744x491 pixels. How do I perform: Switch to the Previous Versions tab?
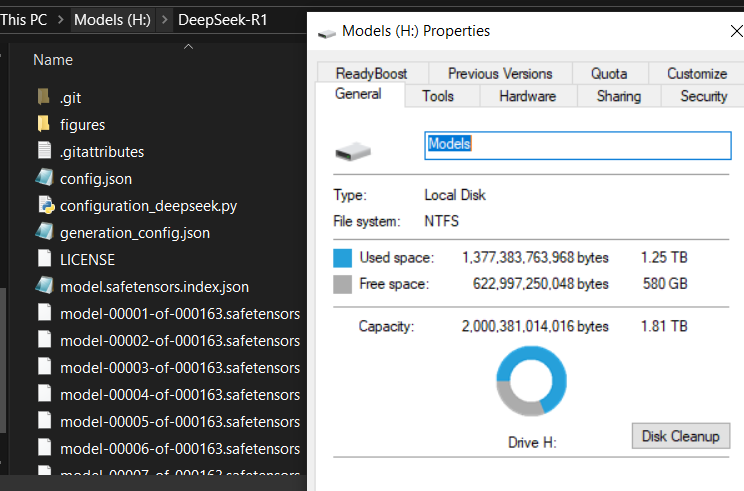tap(500, 74)
